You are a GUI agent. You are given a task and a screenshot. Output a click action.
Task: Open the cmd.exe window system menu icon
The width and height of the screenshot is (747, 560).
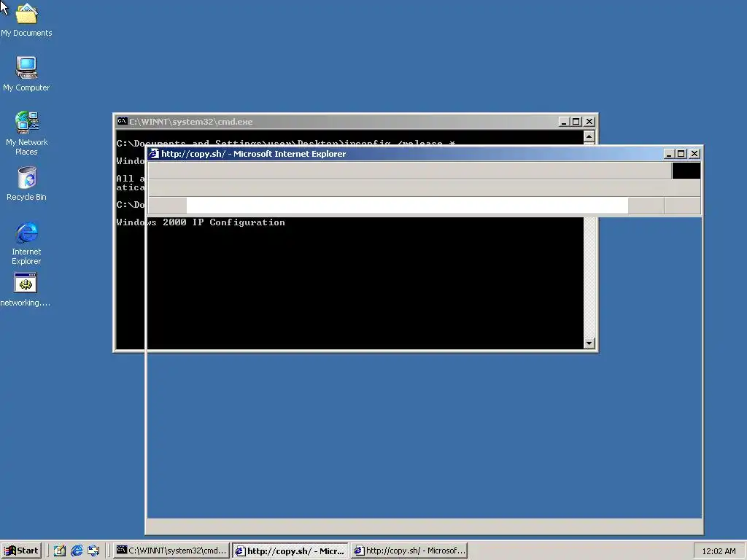pyautogui.click(x=122, y=121)
